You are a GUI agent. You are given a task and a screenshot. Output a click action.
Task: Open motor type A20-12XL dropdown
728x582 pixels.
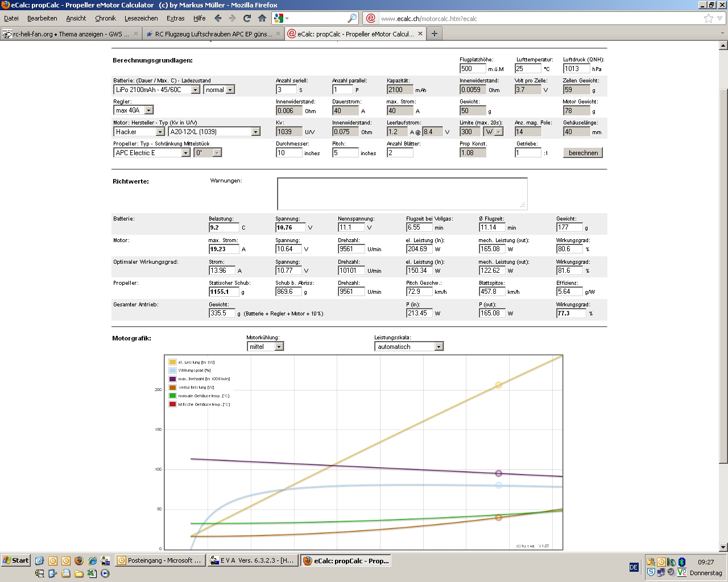click(214, 132)
